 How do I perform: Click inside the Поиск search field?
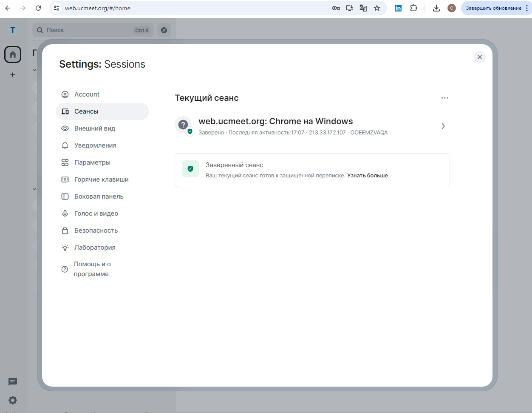[85, 30]
